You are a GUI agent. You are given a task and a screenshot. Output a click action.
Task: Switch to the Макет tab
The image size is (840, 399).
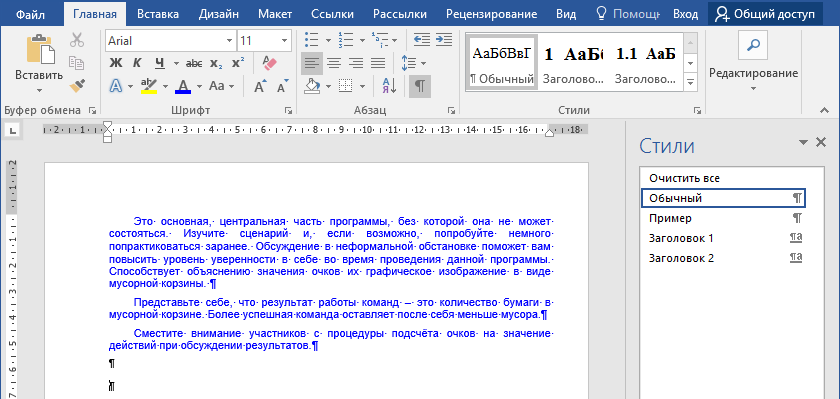click(x=275, y=14)
